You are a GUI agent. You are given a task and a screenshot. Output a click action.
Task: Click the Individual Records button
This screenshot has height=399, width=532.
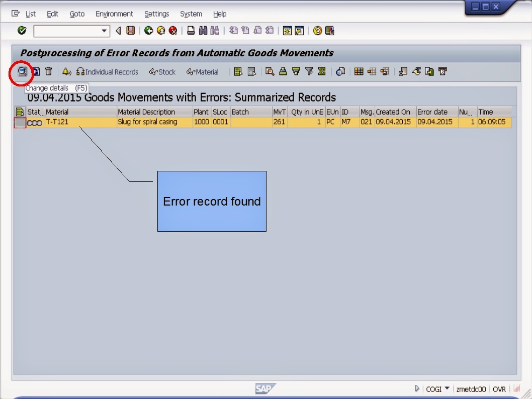pos(107,71)
